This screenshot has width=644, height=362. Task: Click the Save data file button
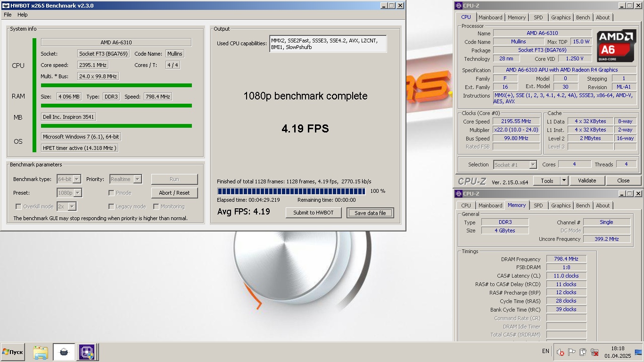point(370,213)
